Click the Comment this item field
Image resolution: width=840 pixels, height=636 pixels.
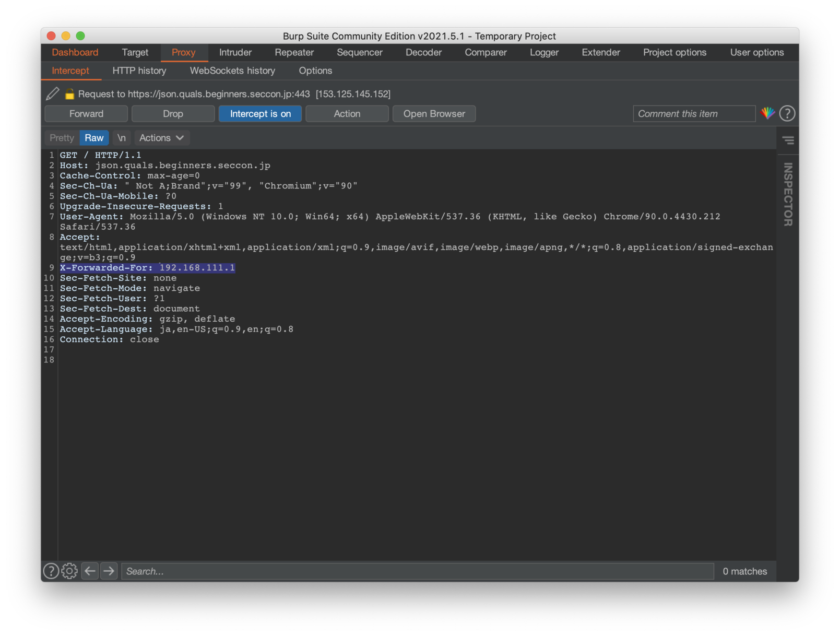click(694, 114)
